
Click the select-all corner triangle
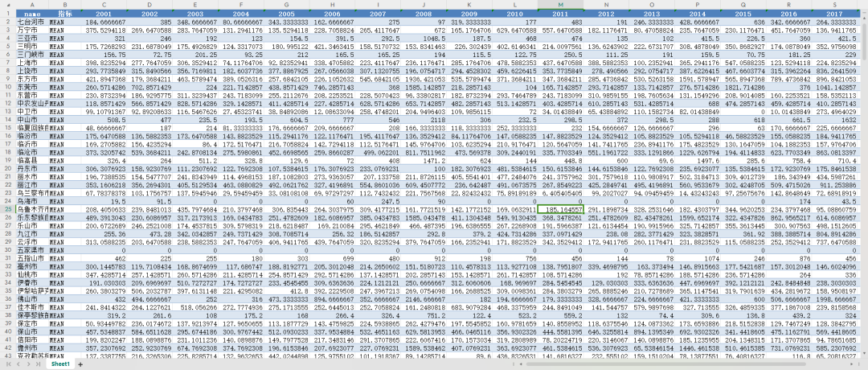[x=8, y=5]
